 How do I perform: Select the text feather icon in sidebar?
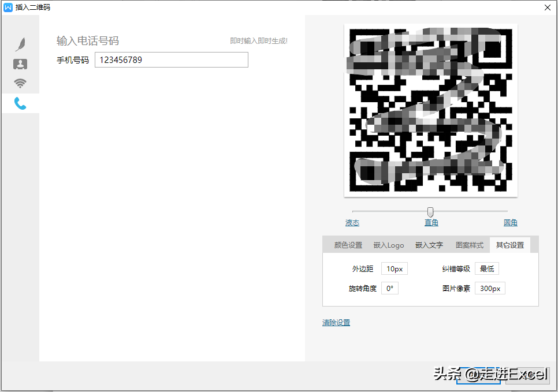(20, 44)
